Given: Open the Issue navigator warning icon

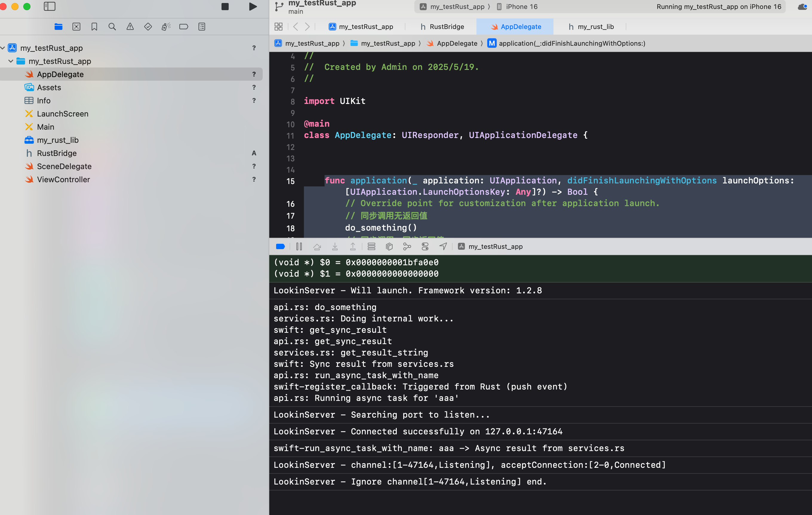Looking at the screenshot, I should point(130,27).
